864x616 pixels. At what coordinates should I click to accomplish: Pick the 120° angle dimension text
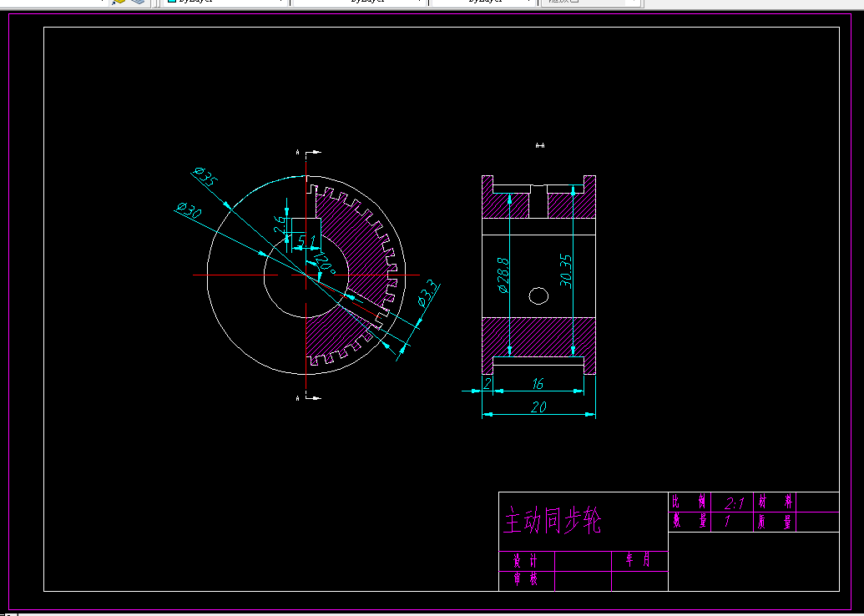coord(324,264)
